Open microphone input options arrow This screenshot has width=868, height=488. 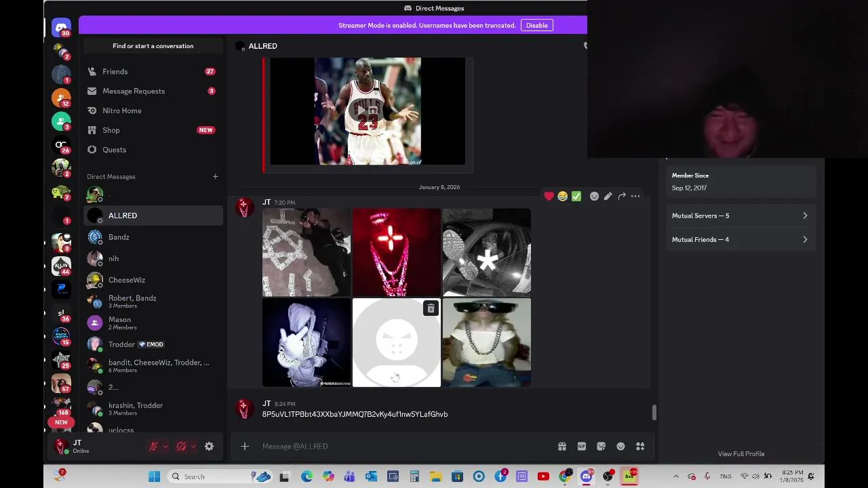[165, 446]
